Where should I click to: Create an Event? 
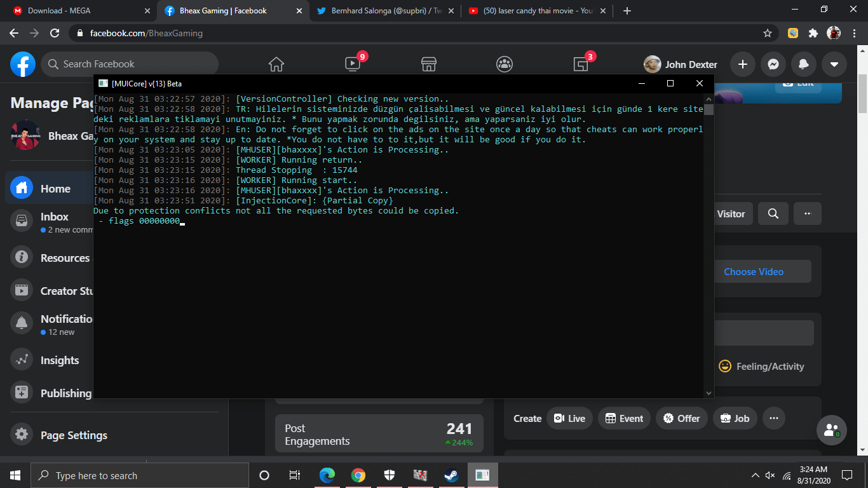pos(624,418)
